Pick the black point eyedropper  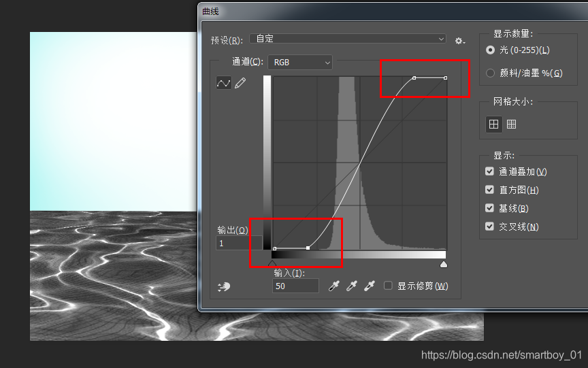(333, 286)
